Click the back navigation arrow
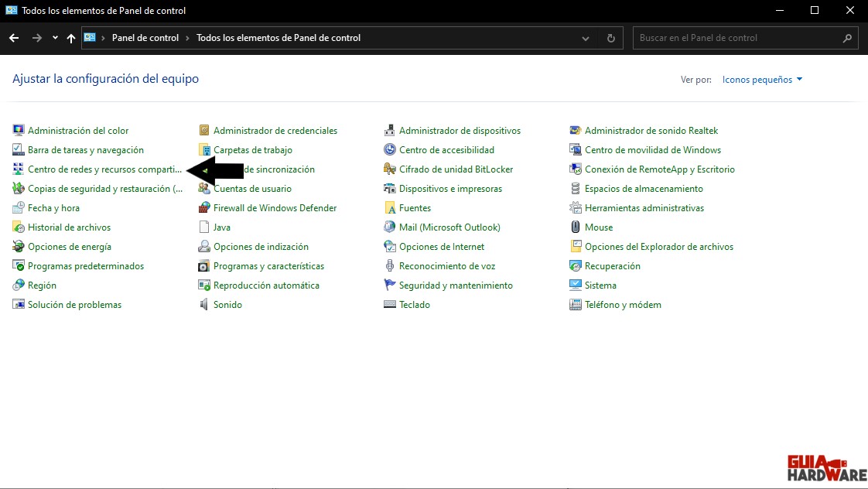Viewport: 868px width, 489px height. point(13,37)
